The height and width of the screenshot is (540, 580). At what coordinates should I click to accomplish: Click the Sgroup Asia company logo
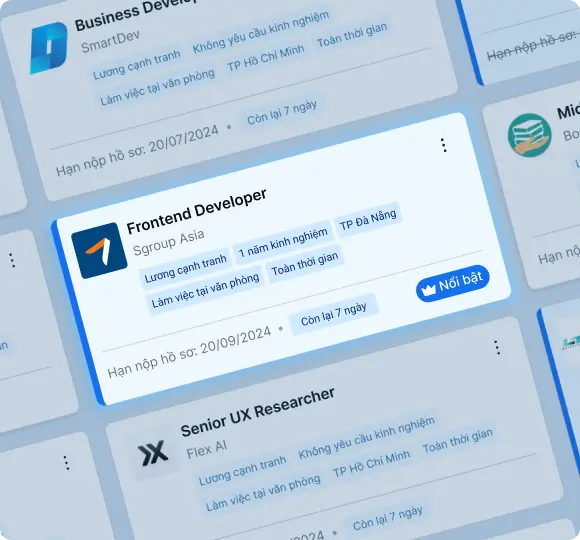coord(99,250)
